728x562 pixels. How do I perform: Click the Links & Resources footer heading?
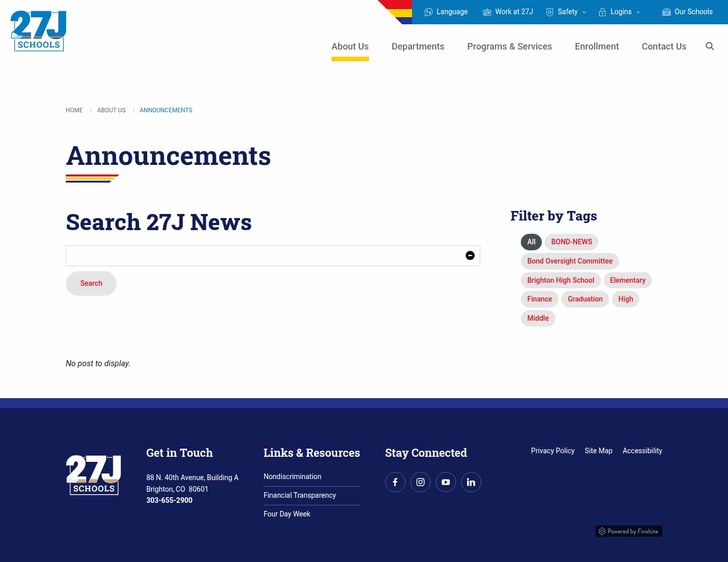(311, 453)
